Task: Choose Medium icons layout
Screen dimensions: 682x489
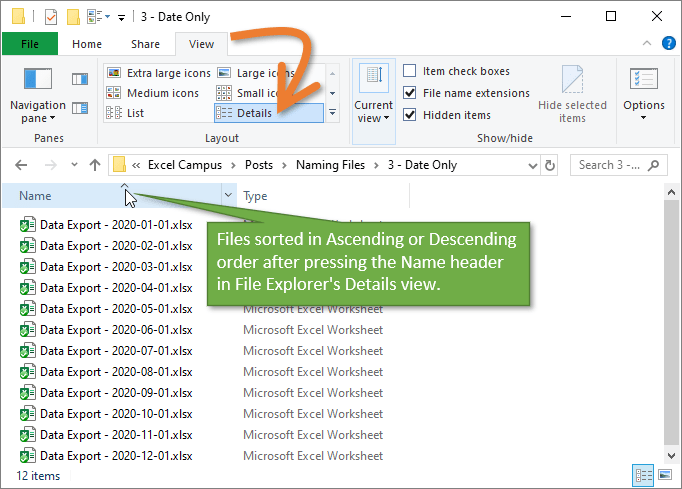Action: [x=153, y=93]
